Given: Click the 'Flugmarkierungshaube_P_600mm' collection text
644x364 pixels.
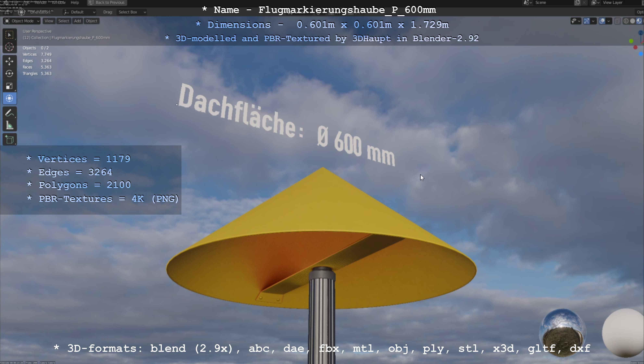Looking at the screenshot, I should tap(81, 38).
